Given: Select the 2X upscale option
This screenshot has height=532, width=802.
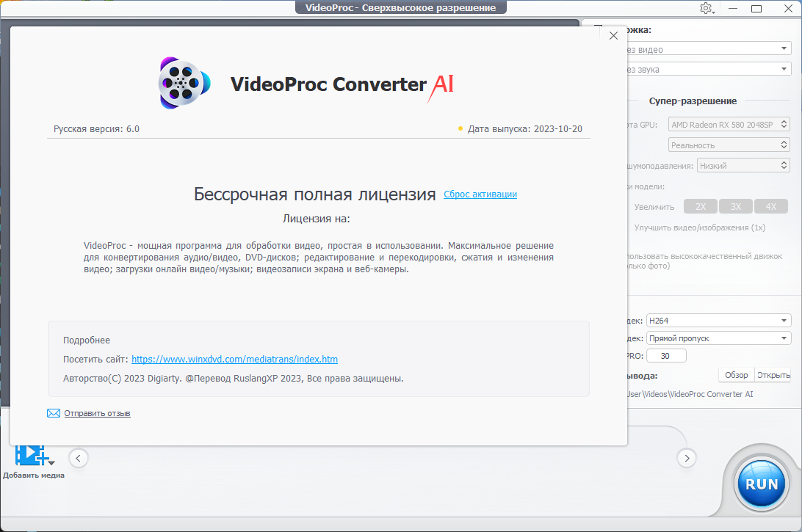Looking at the screenshot, I should pos(700,207).
